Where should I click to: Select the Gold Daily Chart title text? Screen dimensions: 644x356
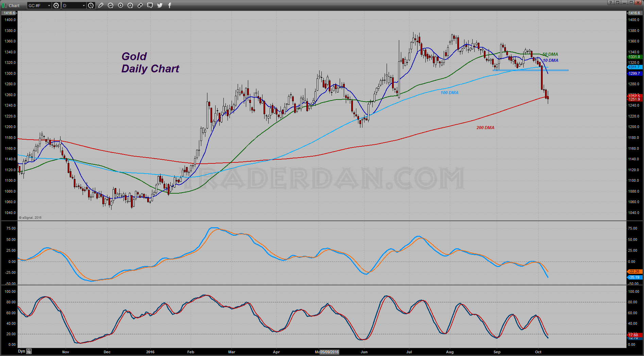click(150, 63)
